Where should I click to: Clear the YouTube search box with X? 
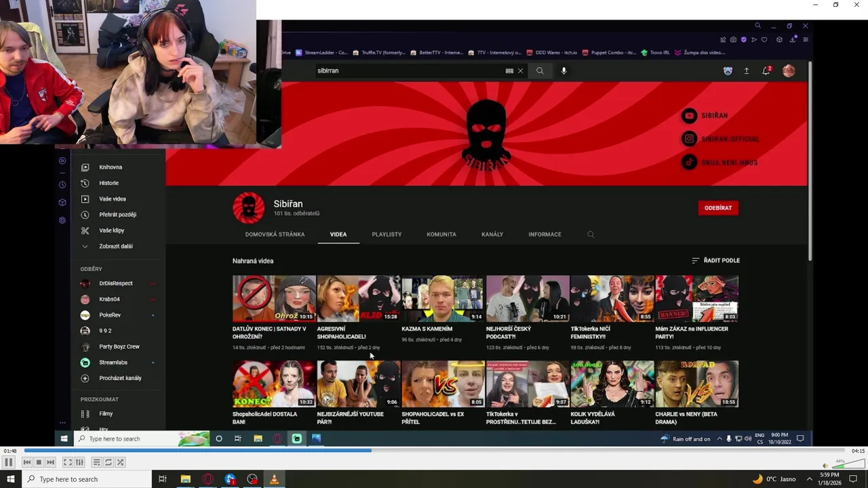[x=520, y=70]
